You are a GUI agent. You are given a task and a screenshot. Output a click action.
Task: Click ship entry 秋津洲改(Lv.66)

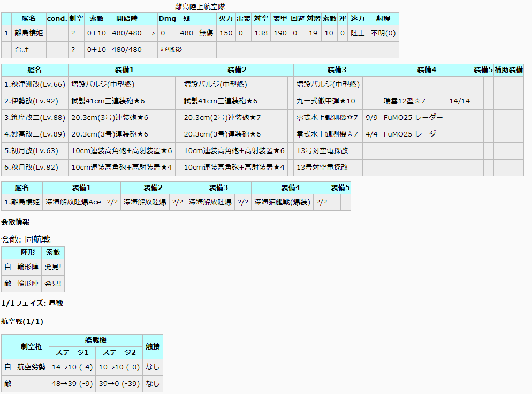coord(35,85)
